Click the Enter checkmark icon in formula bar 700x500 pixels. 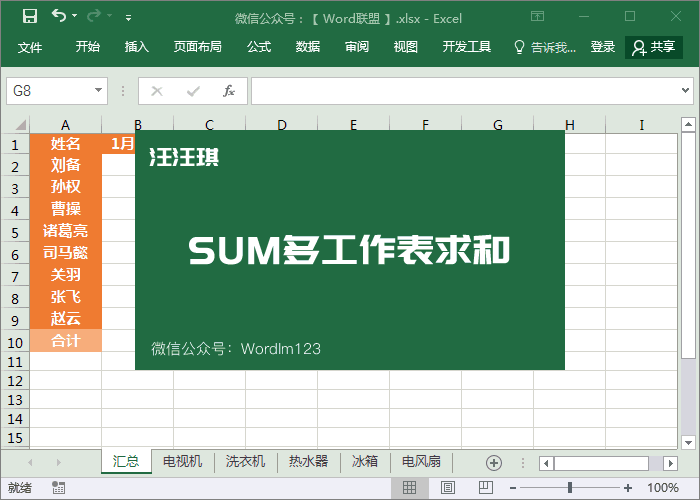[193, 91]
